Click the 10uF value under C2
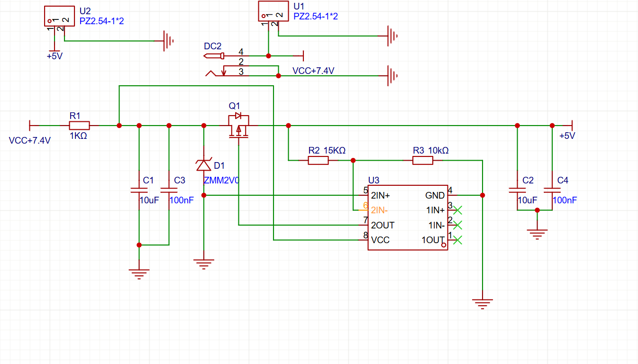This screenshot has height=364, width=638. point(528,200)
